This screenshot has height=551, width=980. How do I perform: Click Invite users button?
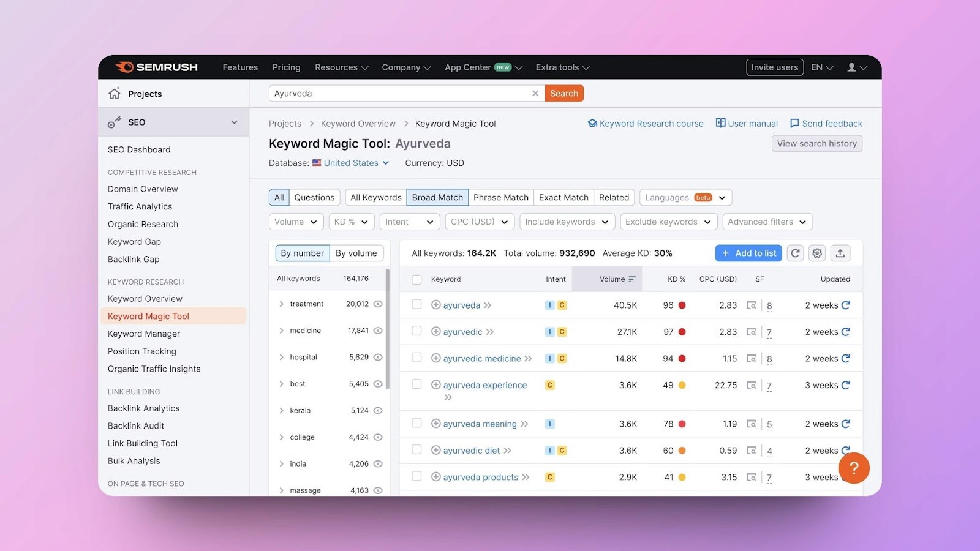pyautogui.click(x=775, y=67)
